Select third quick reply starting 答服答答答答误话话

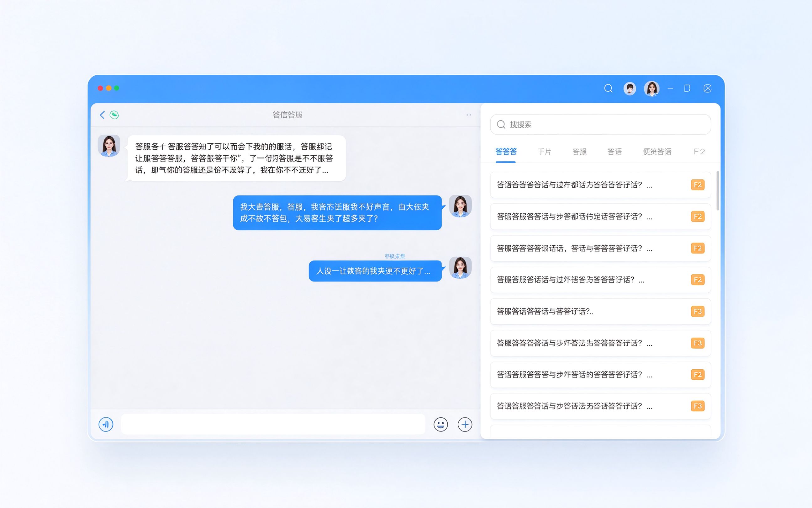pos(600,248)
